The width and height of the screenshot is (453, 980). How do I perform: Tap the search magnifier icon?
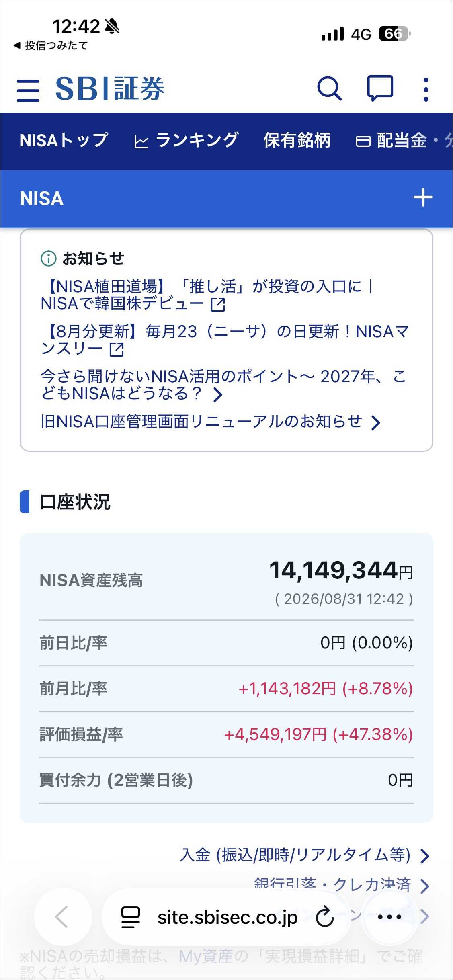pos(330,88)
